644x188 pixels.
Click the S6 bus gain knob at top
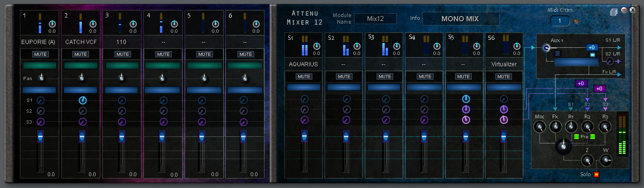pos(516,46)
